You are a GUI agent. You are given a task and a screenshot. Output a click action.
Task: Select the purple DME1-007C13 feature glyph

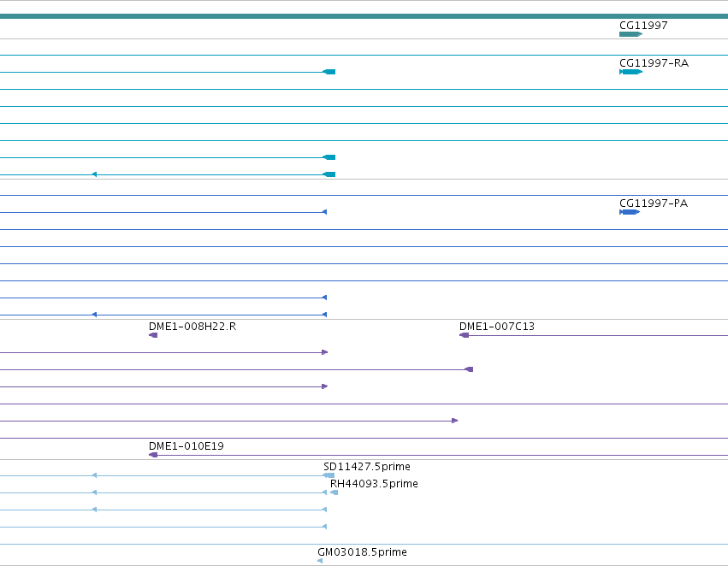click(x=464, y=335)
